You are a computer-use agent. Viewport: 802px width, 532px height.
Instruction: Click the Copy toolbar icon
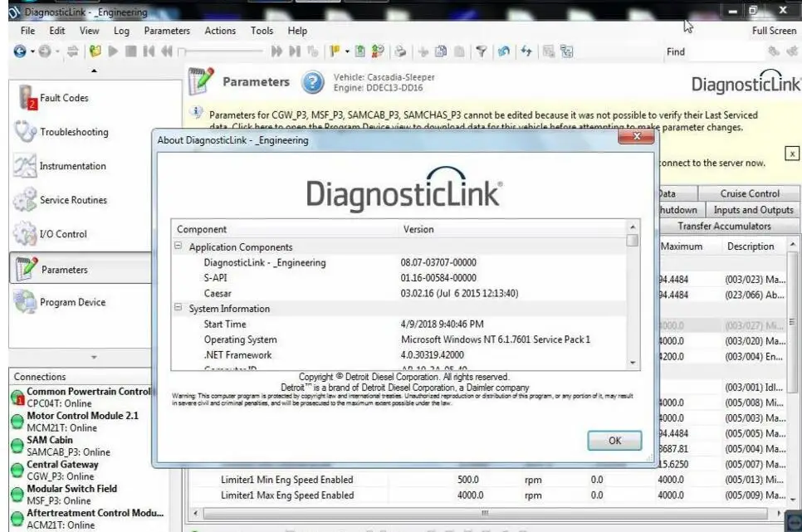[441, 51]
